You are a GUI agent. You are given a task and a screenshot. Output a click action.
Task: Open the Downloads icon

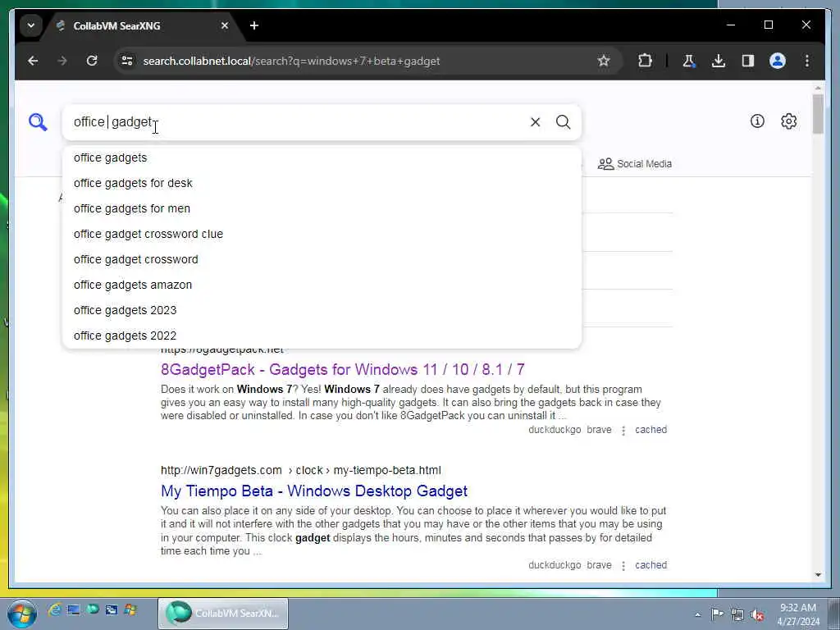719,61
